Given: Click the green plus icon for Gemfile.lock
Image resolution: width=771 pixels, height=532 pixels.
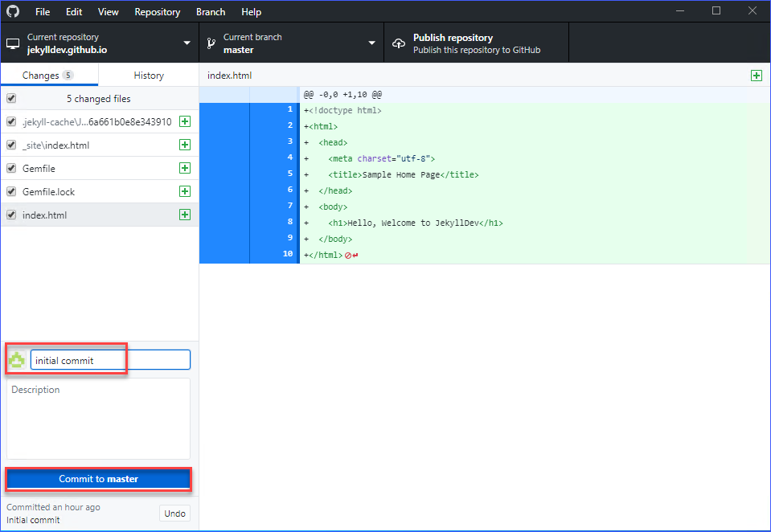Looking at the screenshot, I should (x=185, y=191).
